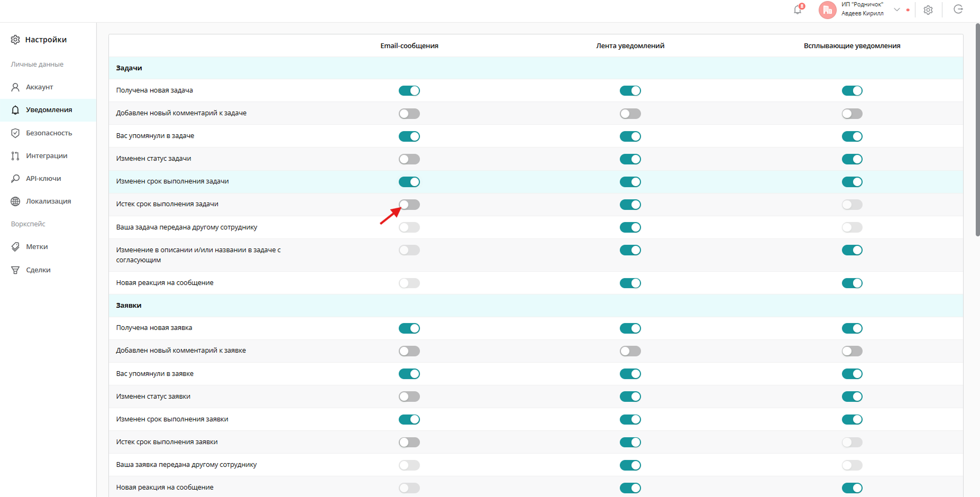Click the logout icon in top bar

pyautogui.click(x=958, y=10)
